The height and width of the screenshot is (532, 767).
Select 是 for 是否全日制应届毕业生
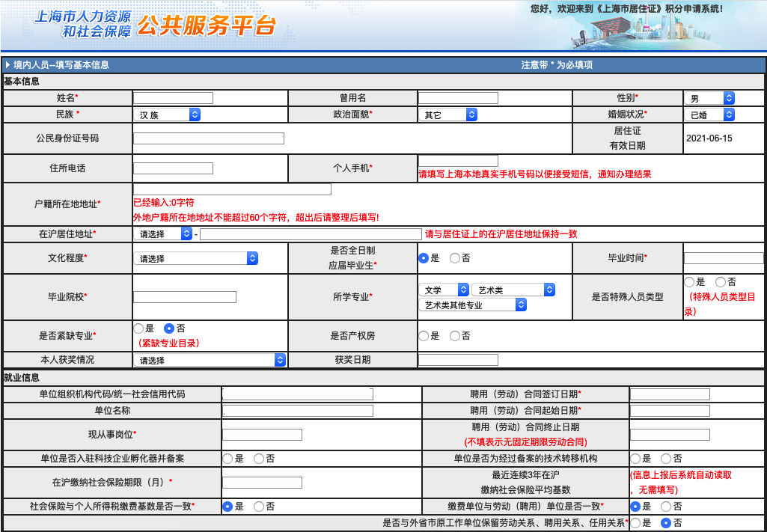424,258
